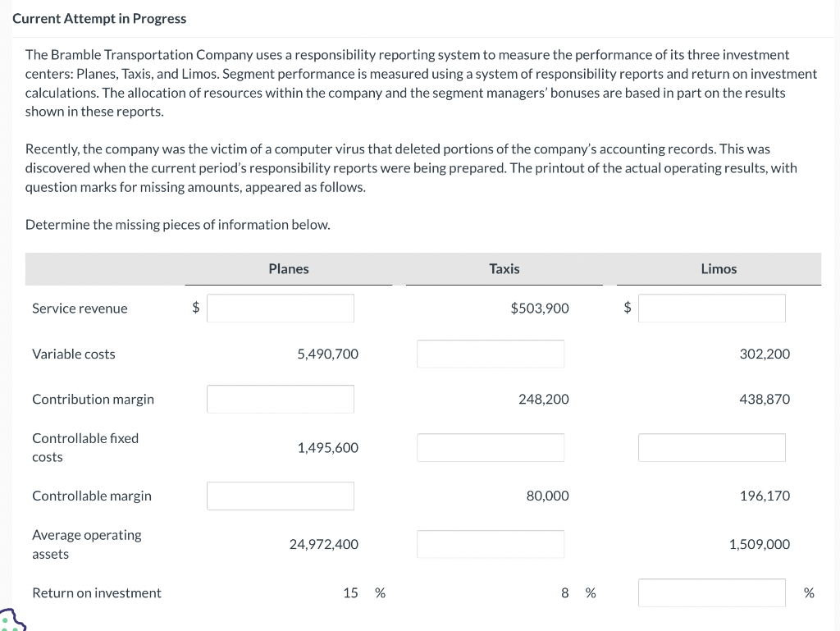Click the Taxis Variable costs input field
Image resolution: width=840 pixels, height=631 pixels.
490,354
